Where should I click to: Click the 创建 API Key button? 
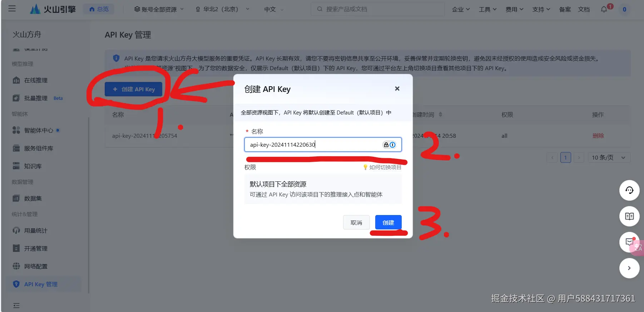pyautogui.click(x=133, y=89)
